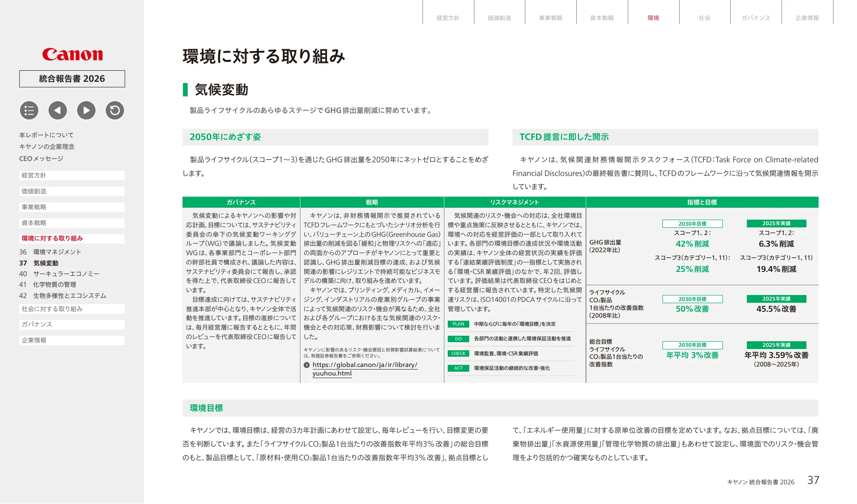Click page number 37 in footer
Screen dimensions: 857x504
point(813,480)
